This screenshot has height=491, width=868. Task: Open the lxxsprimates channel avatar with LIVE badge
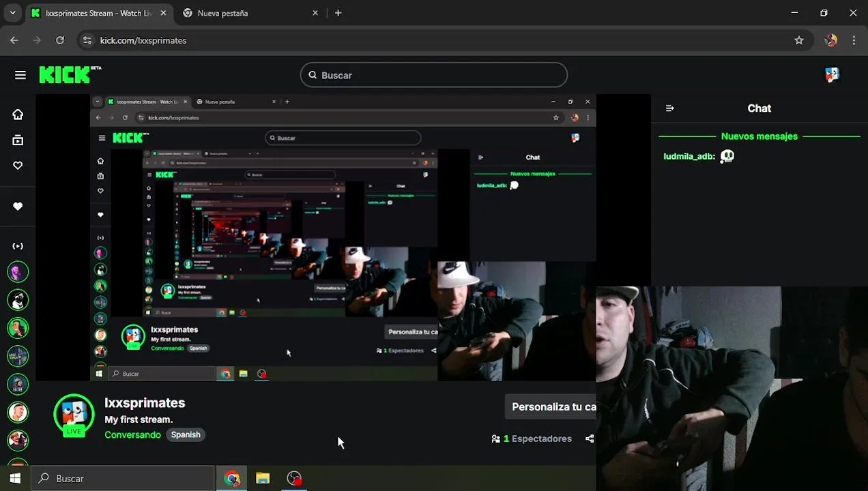(x=74, y=415)
